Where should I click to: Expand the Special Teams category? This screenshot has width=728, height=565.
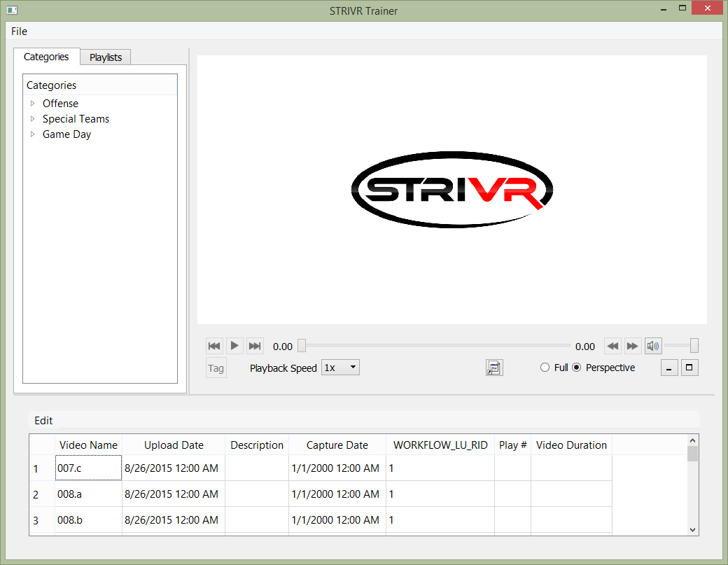click(x=32, y=119)
